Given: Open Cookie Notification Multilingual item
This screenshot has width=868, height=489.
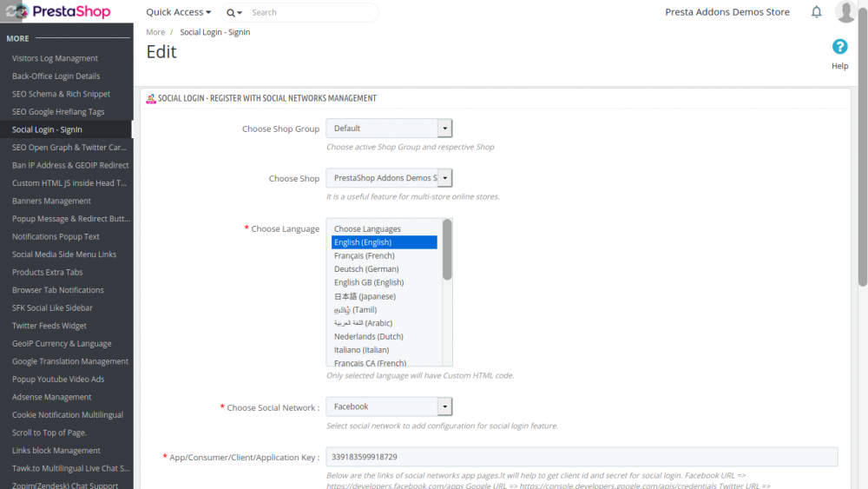Looking at the screenshot, I should [67, 415].
